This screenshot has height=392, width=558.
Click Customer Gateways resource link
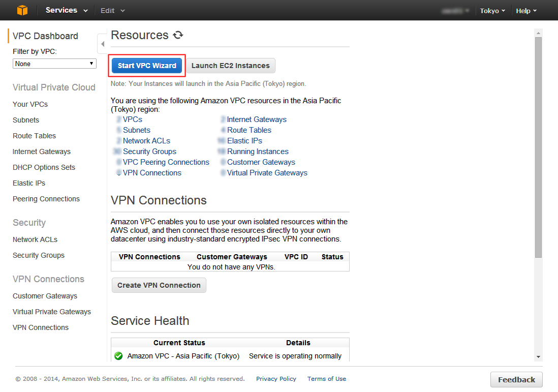click(261, 162)
